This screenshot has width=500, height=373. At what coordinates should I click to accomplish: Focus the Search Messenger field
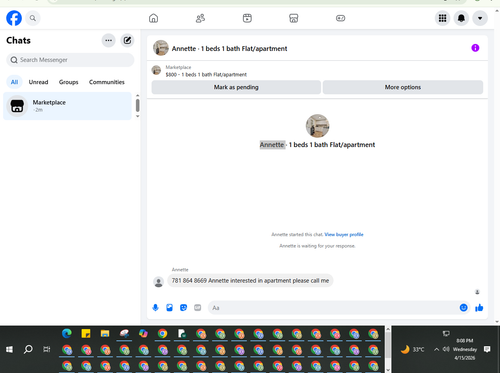70,60
